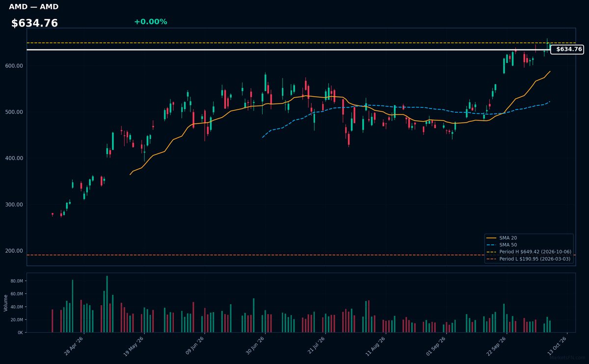Click the Volume axis title

coord(5,303)
